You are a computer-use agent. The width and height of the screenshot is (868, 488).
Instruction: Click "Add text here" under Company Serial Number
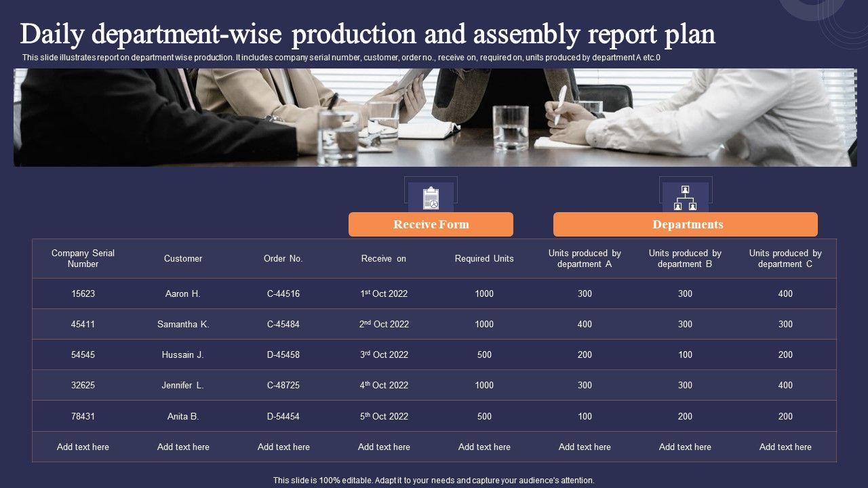tap(83, 447)
